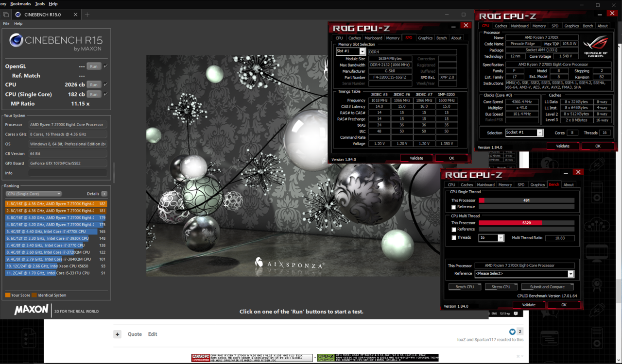Open Cinebench Help menu
The width and height of the screenshot is (622, 364).
18,23
